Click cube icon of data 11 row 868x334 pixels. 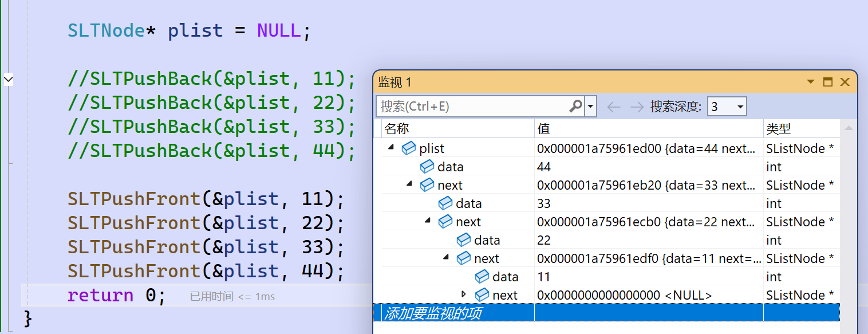[x=482, y=277]
